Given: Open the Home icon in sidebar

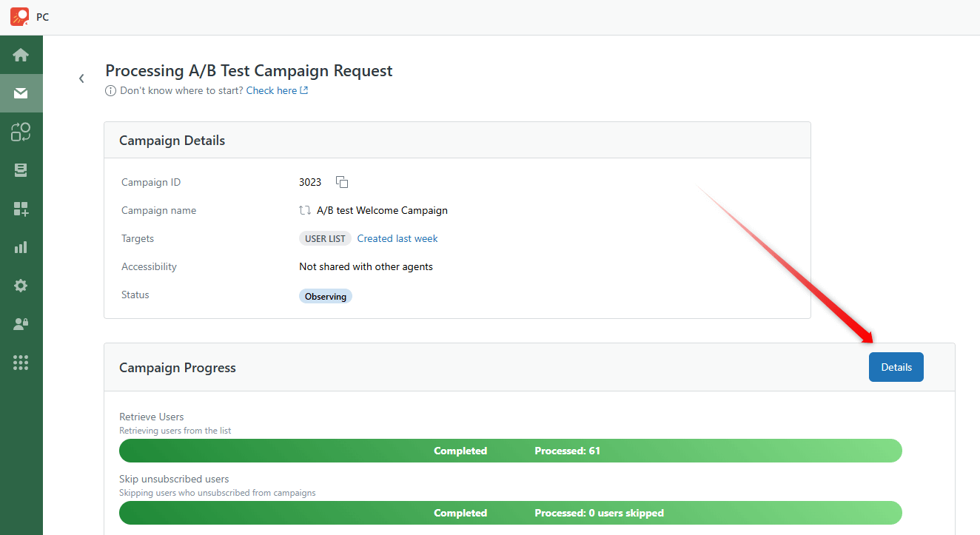Looking at the screenshot, I should (x=21, y=55).
